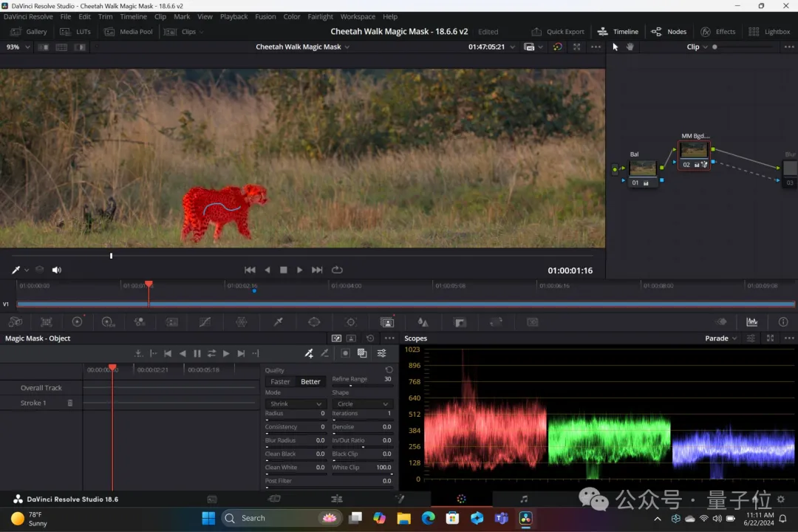798x532 pixels.
Task: Click the Quick Export button
Action: click(558, 32)
